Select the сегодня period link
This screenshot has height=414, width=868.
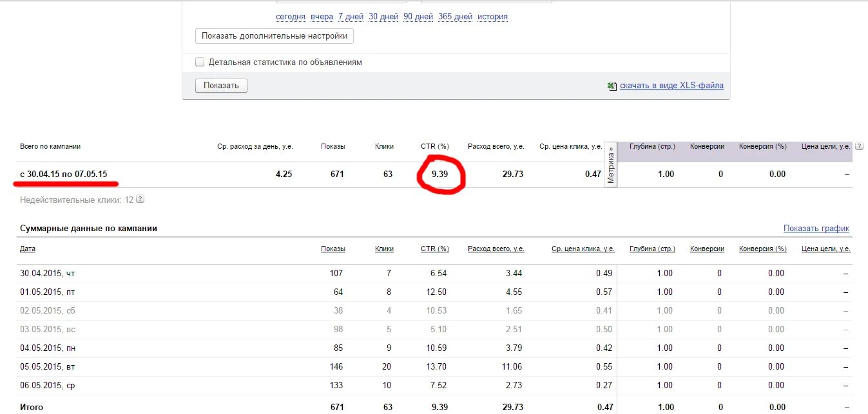[x=291, y=17]
